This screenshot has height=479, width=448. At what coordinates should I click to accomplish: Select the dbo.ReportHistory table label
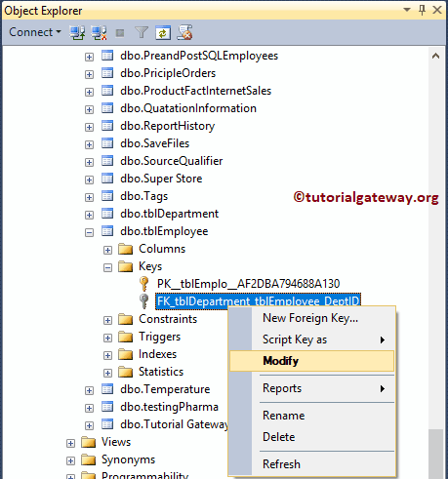pyautogui.click(x=167, y=126)
